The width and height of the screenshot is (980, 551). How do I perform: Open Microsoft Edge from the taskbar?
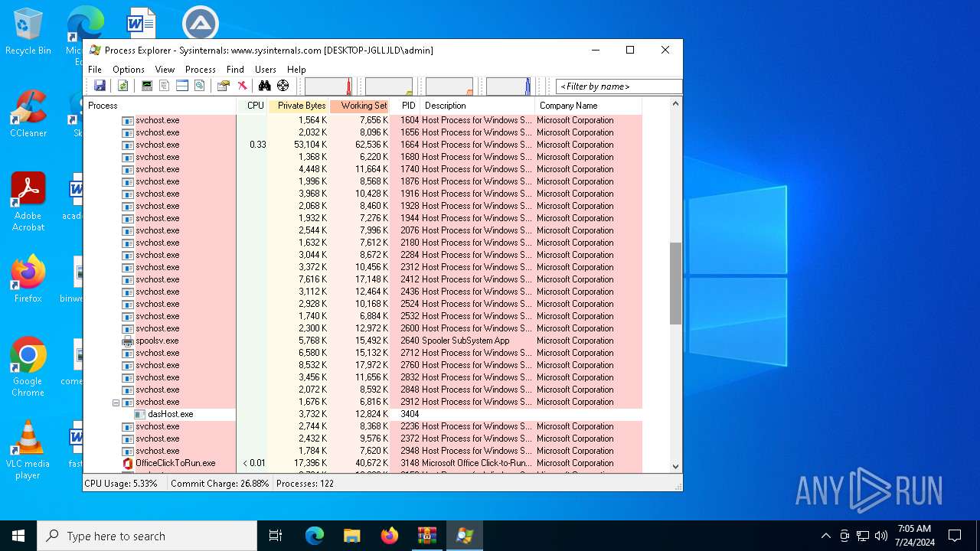point(315,536)
